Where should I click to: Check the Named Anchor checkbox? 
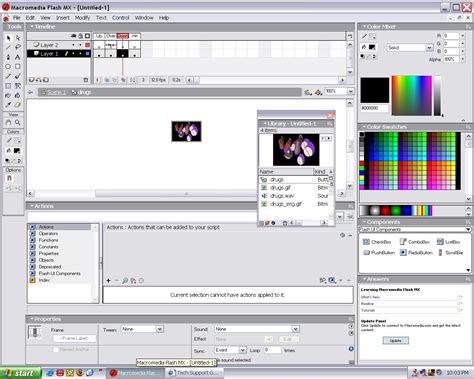[x=56, y=349]
